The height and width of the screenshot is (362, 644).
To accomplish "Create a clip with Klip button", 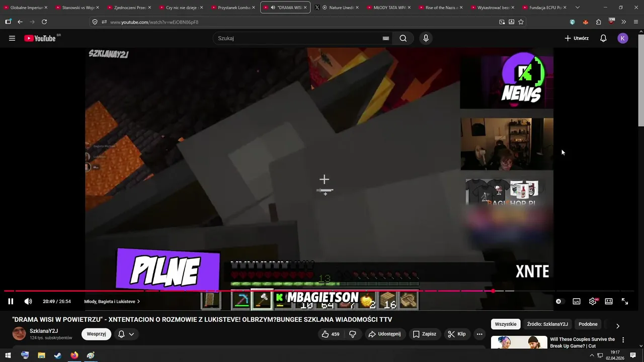I will [x=457, y=334].
